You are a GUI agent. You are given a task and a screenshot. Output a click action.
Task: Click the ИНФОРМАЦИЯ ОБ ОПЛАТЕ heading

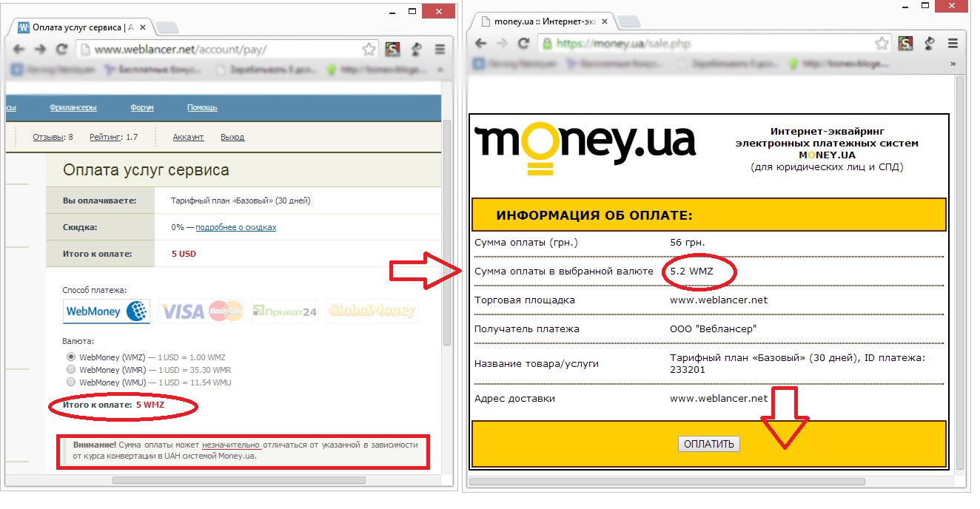coord(594,216)
